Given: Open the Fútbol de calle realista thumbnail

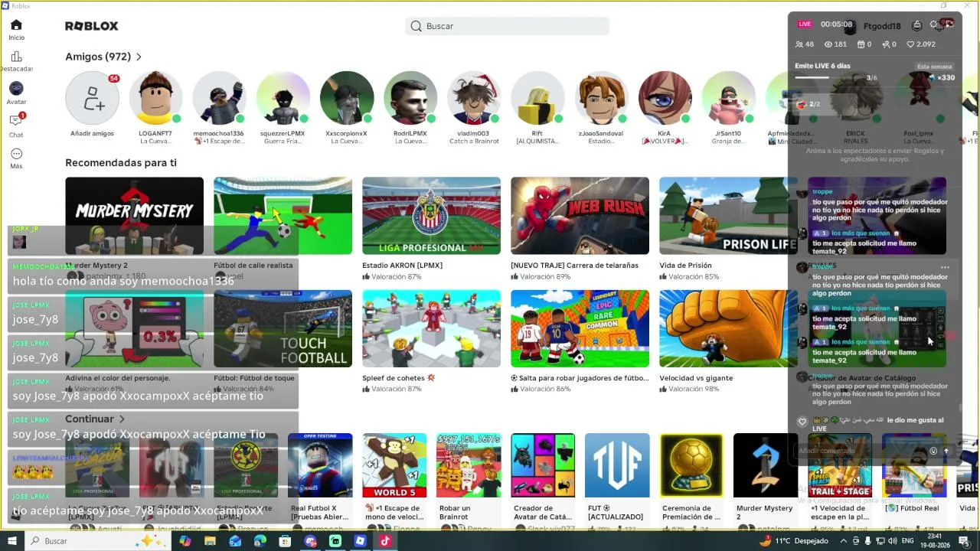Looking at the screenshot, I should click(x=283, y=216).
